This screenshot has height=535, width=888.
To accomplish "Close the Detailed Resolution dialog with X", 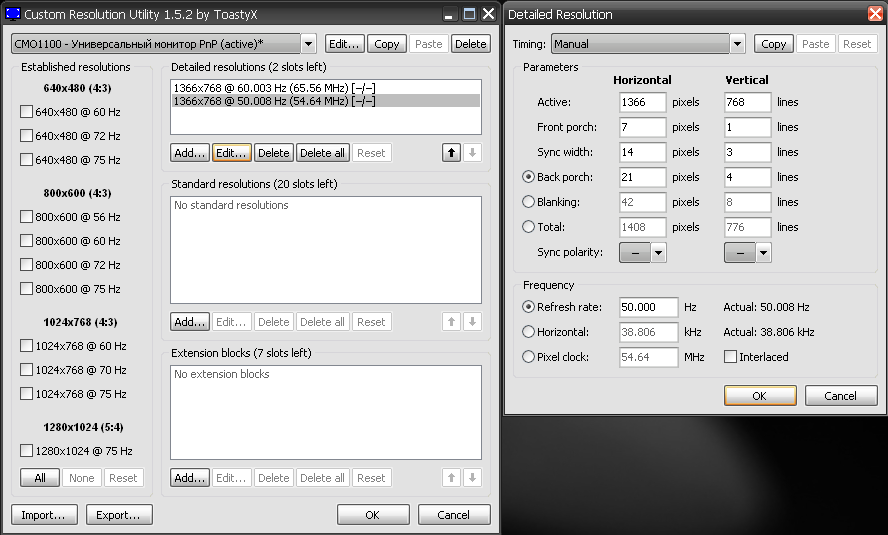I will pos(875,14).
